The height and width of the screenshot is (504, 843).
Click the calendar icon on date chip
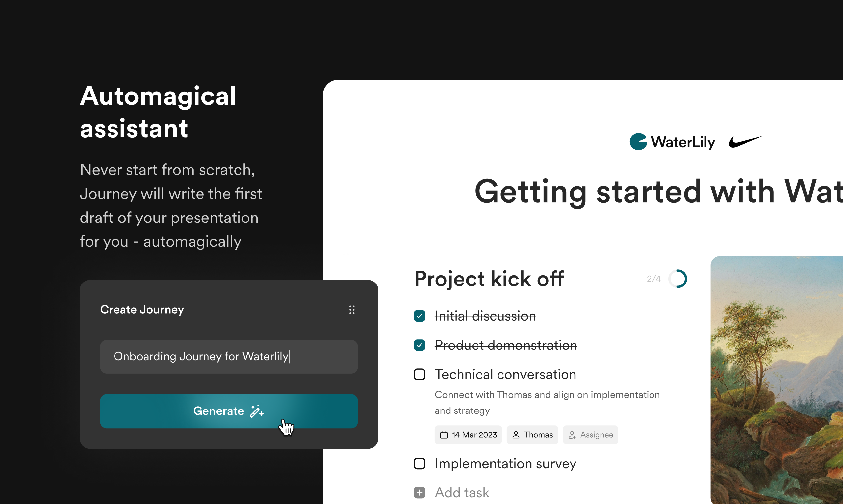[x=444, y=435]
